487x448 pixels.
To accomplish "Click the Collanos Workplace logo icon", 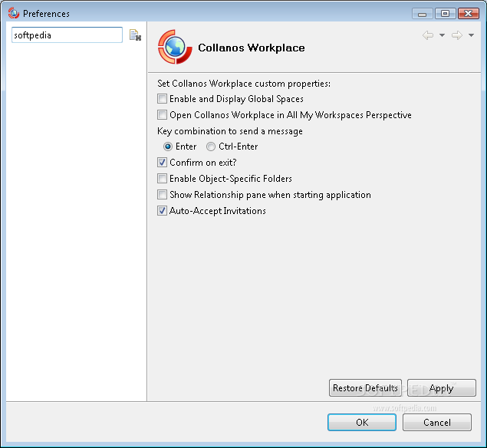I will (x=175, y=48).
